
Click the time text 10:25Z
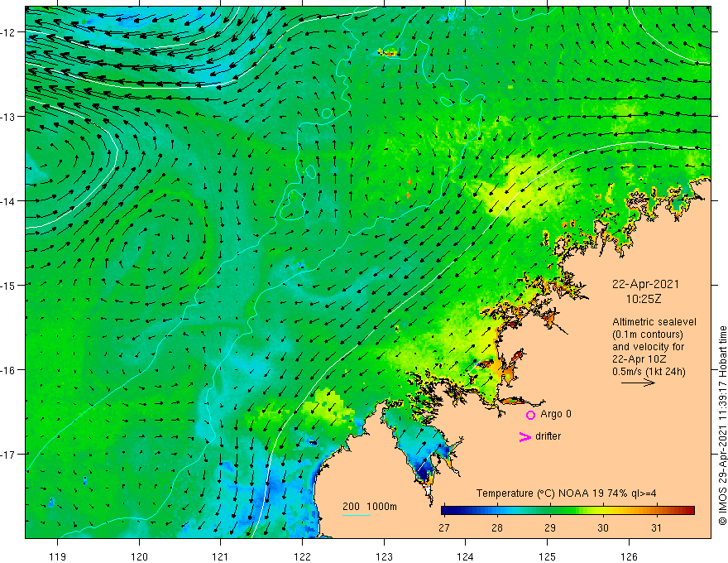(644, 299)
